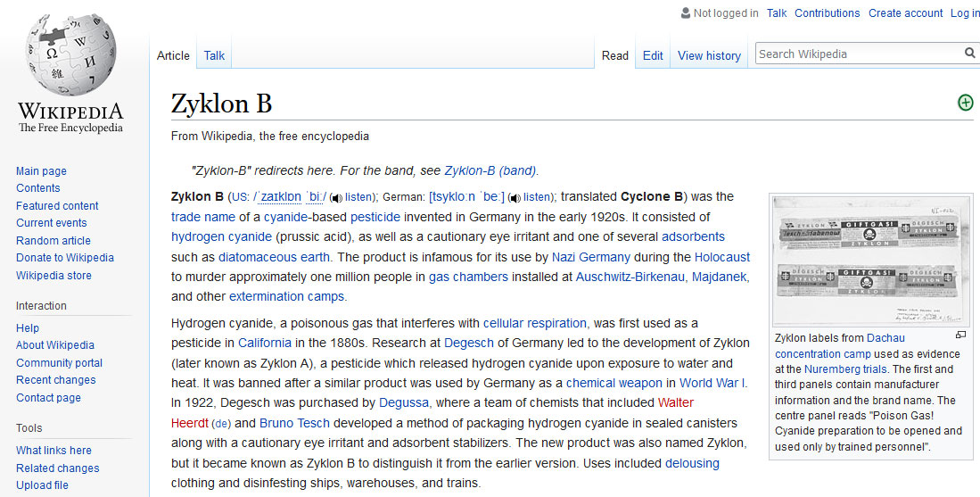Open the cellular respiration link
The image size is (980, 497).
pos(534,323)
